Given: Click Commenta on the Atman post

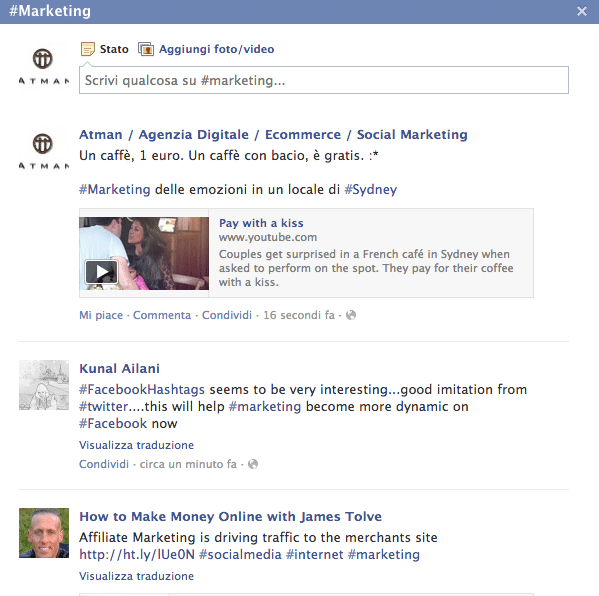Looking at the screenshot, I should 162,315.
